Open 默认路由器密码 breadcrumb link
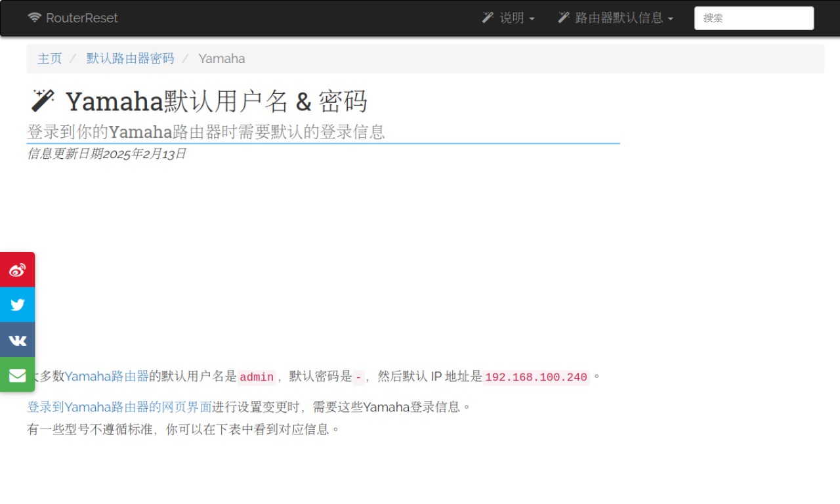Image resolution: width=840 pixels, height=504 pixels. pos(131,58)
